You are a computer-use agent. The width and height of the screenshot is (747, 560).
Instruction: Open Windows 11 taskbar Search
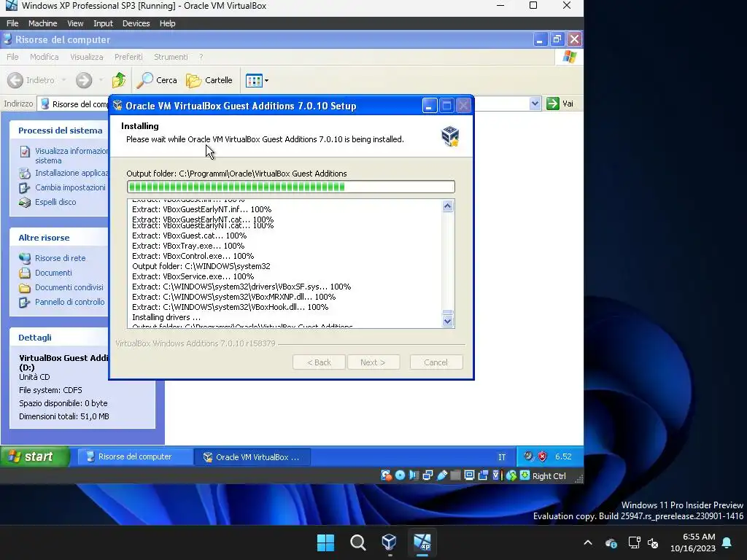(x=357, y=542)
